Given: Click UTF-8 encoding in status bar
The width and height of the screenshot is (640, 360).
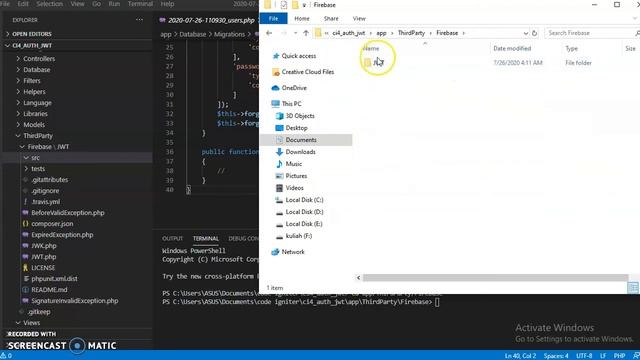Looking at the screenshot, I should click(x=584, y=356).
